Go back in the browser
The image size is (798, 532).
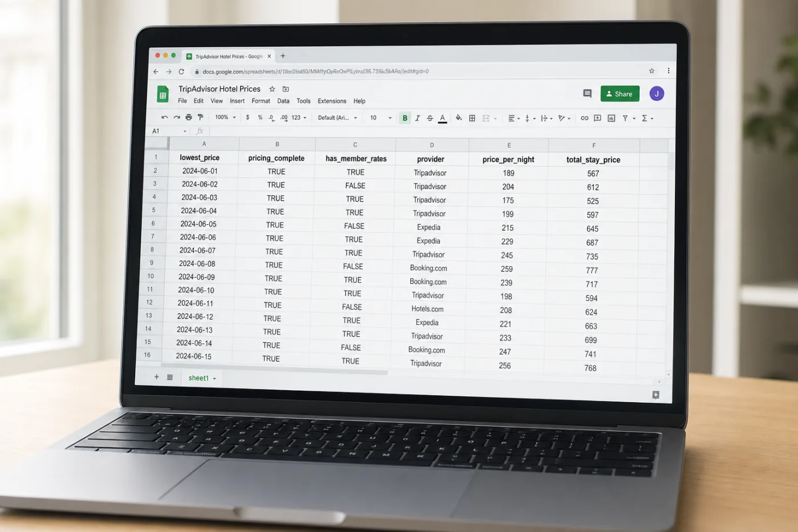tap(156, 72)
